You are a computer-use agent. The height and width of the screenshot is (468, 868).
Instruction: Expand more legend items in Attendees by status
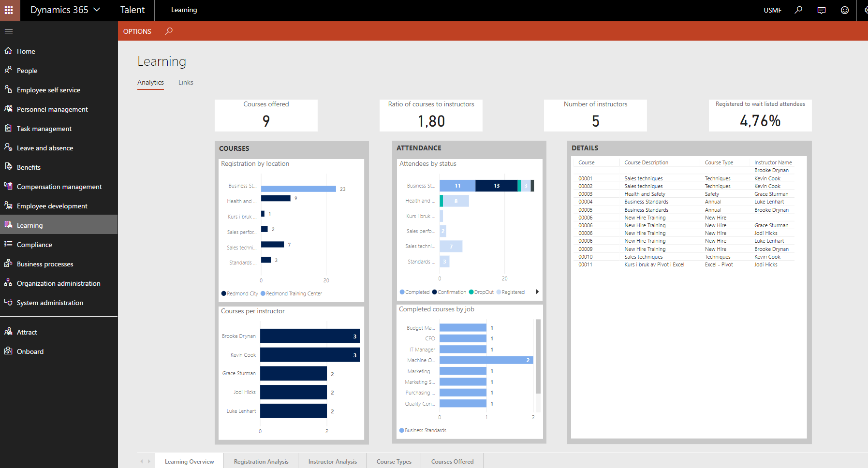click(537, 292)
